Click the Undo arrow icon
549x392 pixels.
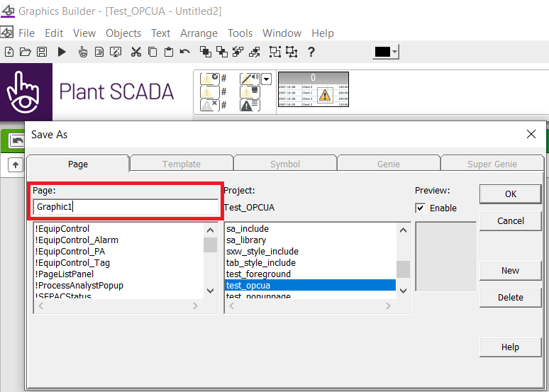click(x=185, y=52)
